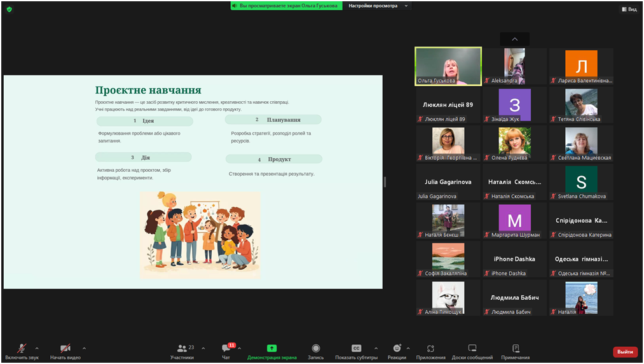Open the Чат chat panel
The image size is (644, 364).
(226, 349)
